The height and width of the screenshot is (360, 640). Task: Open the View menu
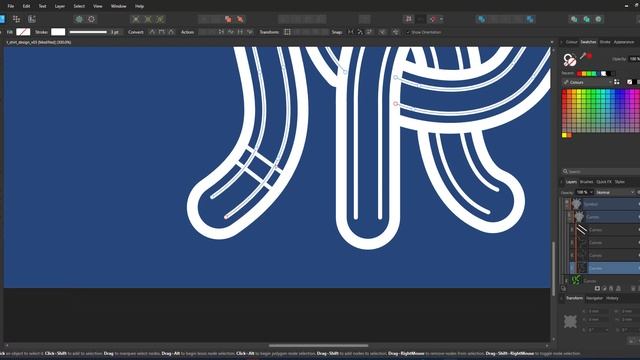tap(98, 6)
